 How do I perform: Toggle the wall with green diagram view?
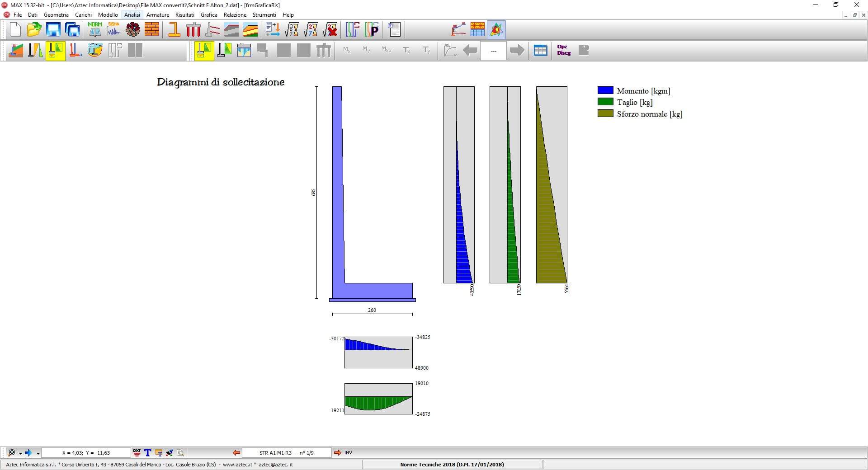224,50
